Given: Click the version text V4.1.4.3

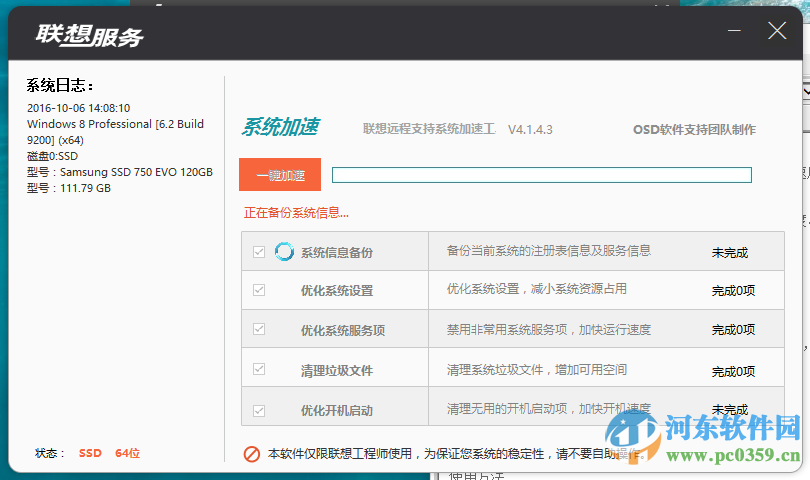Looking at the screenshot, I should click(530, 130).
